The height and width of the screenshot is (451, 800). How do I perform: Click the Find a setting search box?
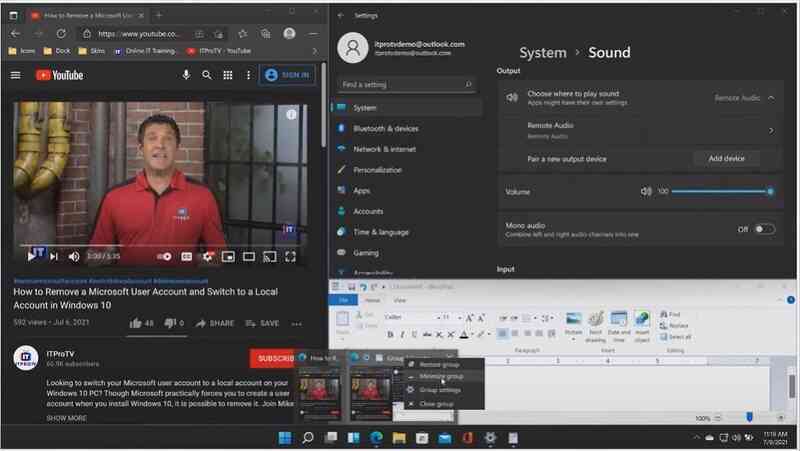tap(407, 84)
